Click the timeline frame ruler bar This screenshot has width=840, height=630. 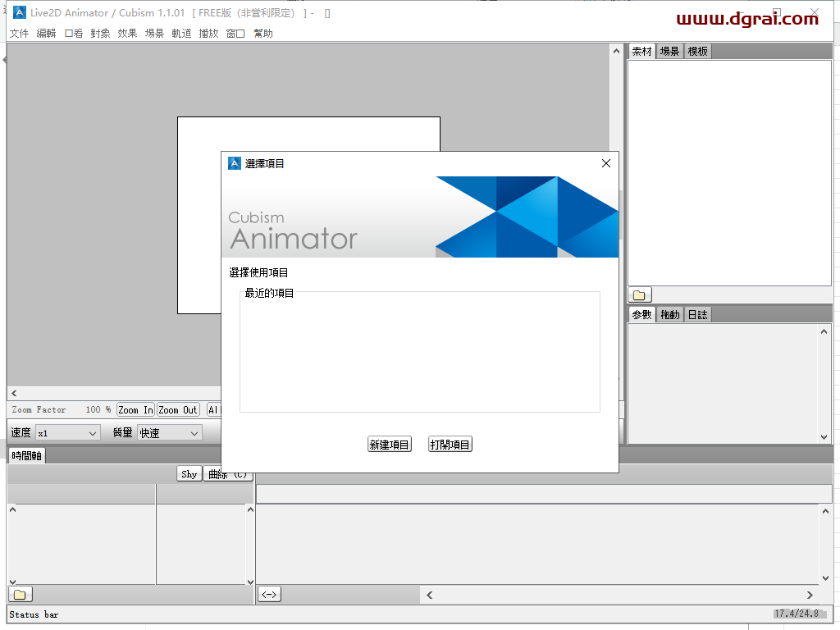click(x=544, y=494)
